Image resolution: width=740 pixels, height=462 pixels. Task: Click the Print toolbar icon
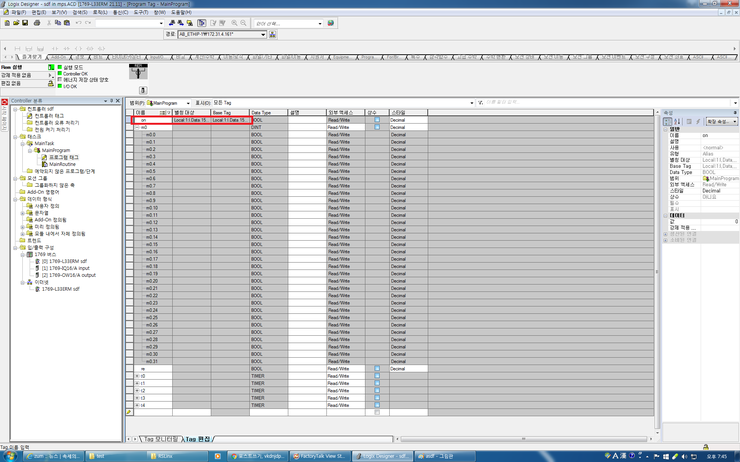click(37, 23)
